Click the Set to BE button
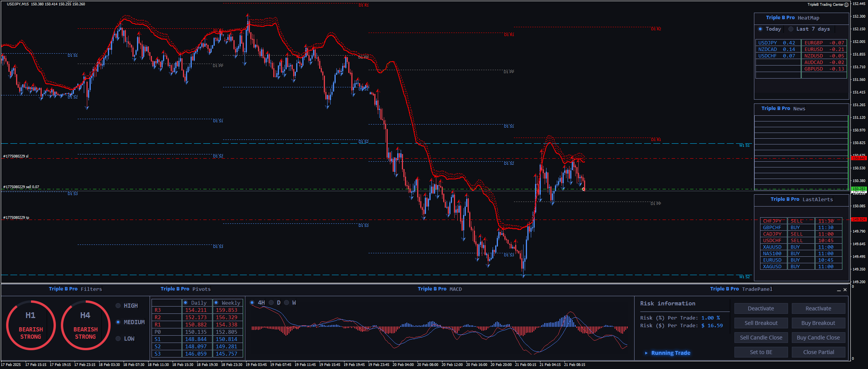The height and width of the screenshot is (369, 868). [761, 352]
